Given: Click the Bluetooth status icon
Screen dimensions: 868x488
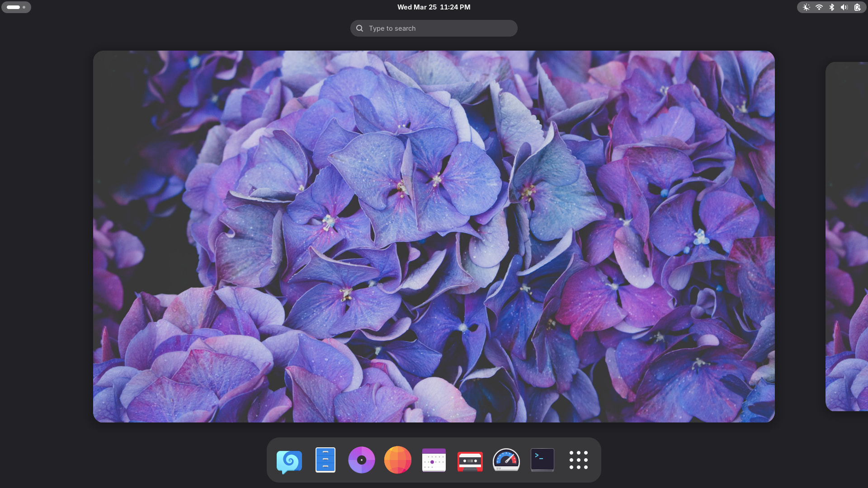Looking at the screenshot, I should [831, 7].
